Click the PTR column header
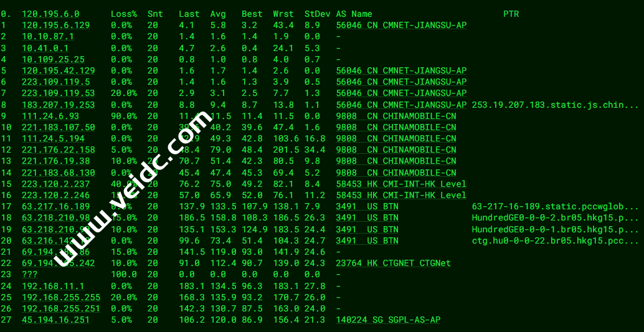 511,14
